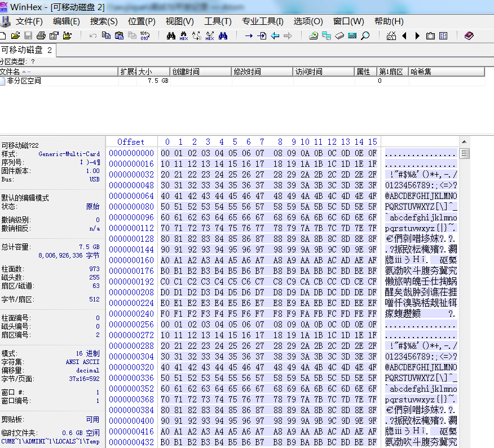Click the gray Forward arrow icon
This screenshot has height=448, width=494.
[288, 36]
